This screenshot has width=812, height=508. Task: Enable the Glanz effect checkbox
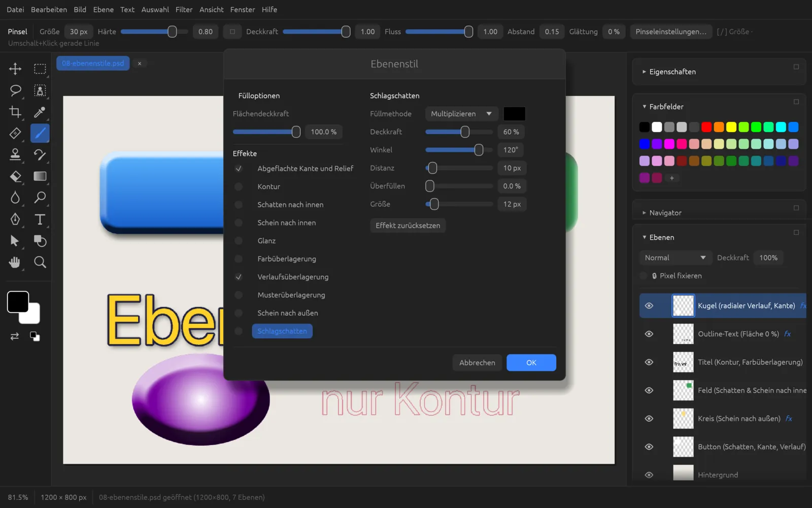(x=239, y=241)
